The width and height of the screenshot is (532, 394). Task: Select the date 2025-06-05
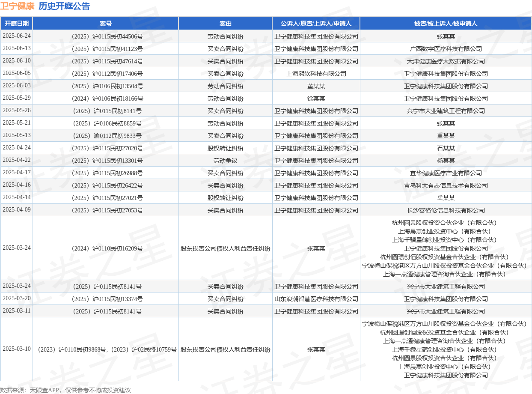[x=17, y=73]
